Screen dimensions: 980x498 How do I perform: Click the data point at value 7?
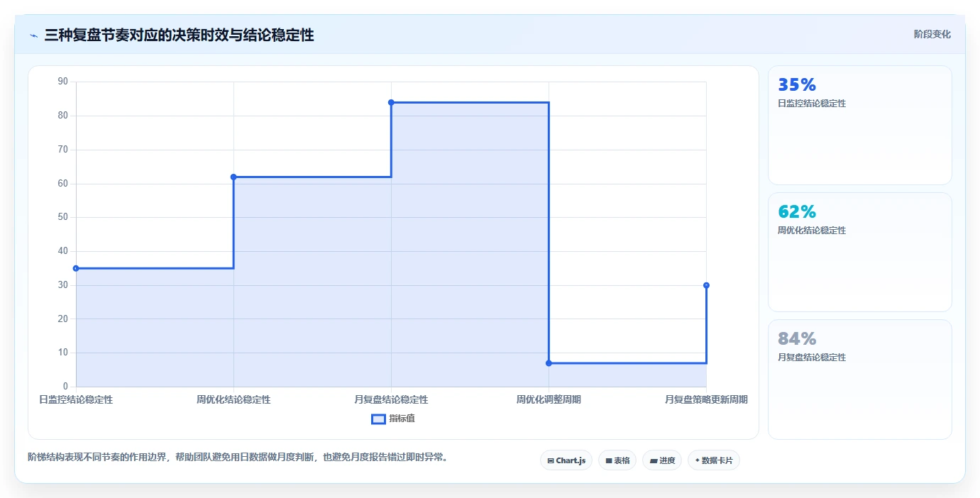coord(549,363)
